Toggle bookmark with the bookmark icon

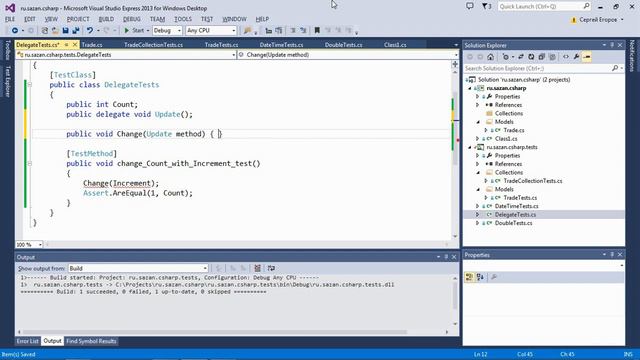pos(317,31)
